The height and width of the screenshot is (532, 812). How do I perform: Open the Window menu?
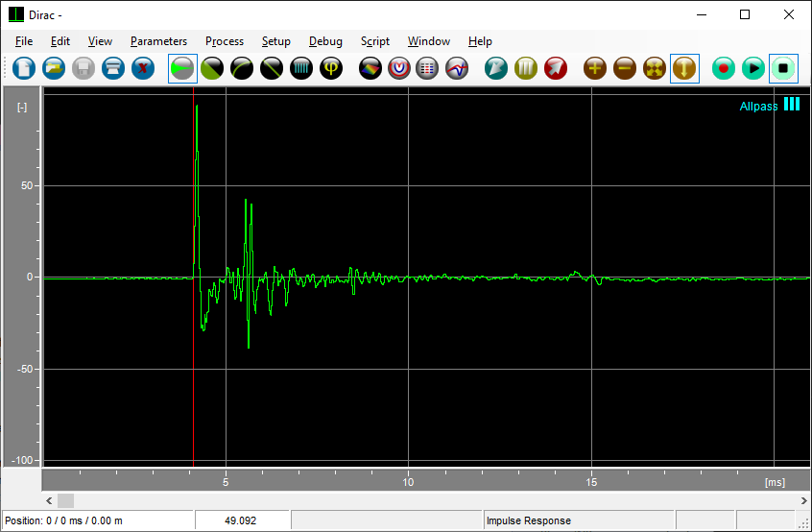tap(429, 41)
